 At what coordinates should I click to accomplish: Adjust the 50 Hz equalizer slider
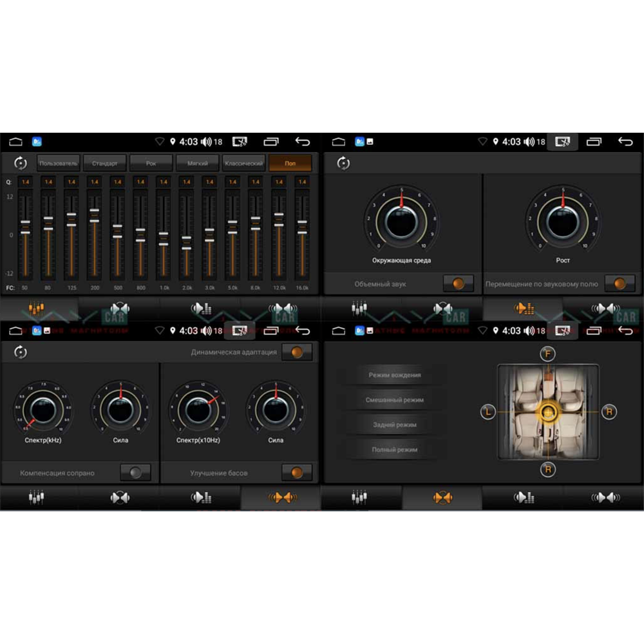click(25, 227)
